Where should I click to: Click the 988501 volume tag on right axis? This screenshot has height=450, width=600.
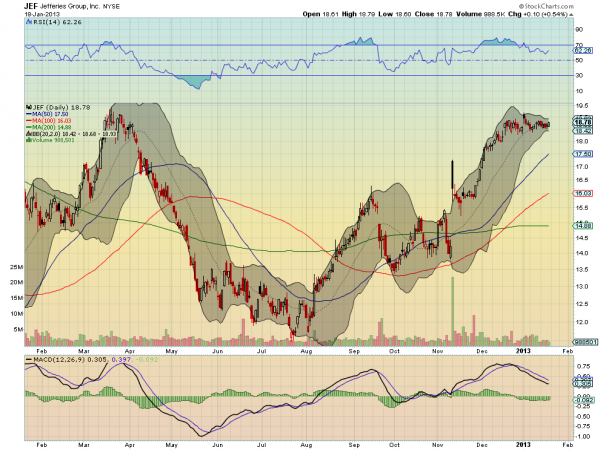pyautogui.click(x=585, y=342)
